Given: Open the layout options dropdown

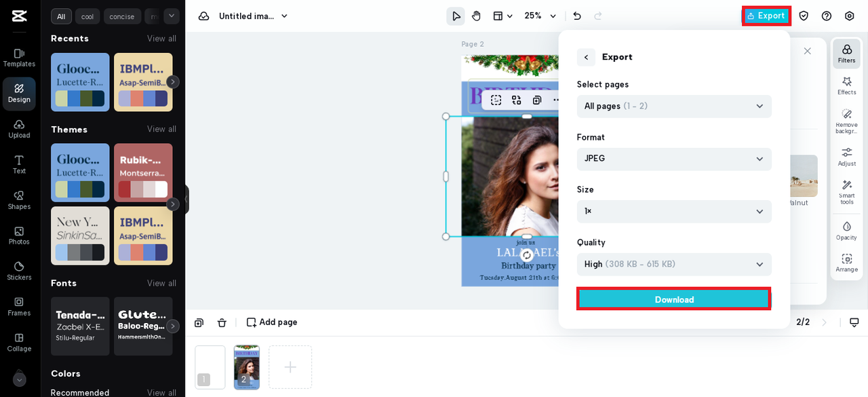Looking at the screenshot, I should point(502,16).
